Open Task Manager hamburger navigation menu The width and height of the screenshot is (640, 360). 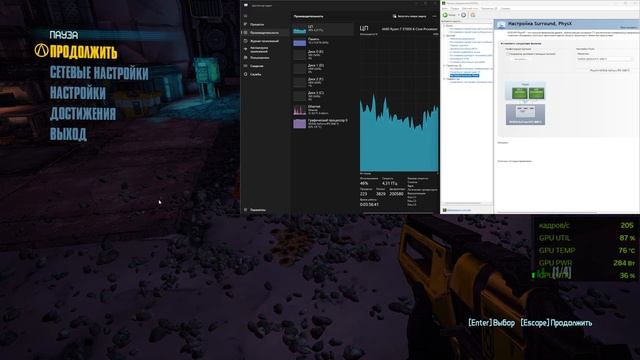(246, 16)
